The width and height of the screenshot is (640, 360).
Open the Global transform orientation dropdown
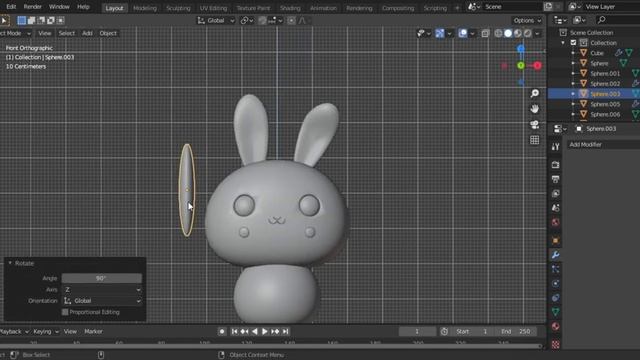click(x=216, y=20)
